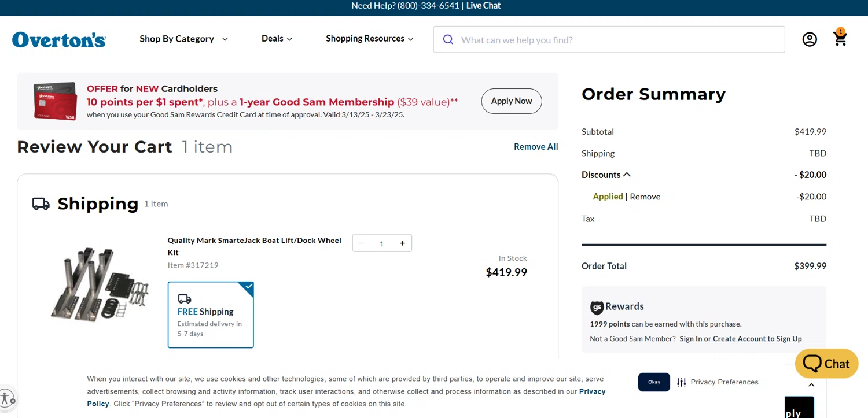Open Shopping Resources menu
Screen dimensions: 868x418
tap(369, 39)
